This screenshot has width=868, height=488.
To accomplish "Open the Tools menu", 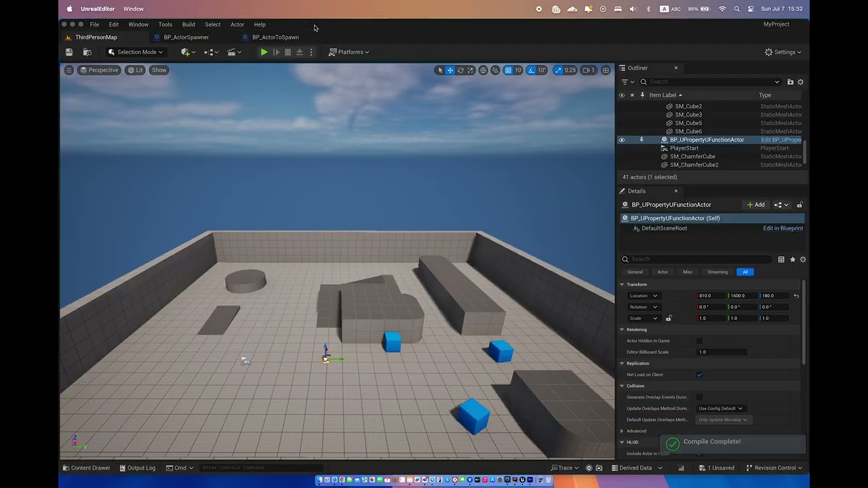I will 165,24.
